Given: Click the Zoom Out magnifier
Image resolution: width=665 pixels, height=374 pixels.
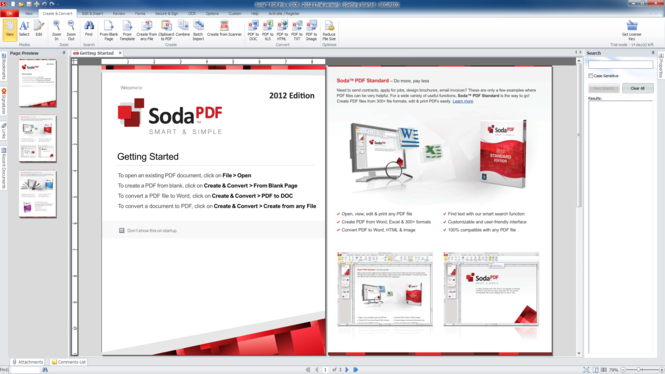Looking at the screenshot, I should pyautogui.click(x=71, y=30).
